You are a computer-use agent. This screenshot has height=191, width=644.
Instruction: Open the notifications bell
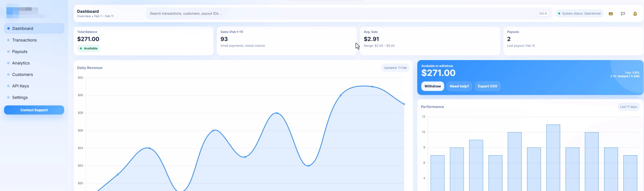click(635, 14)
